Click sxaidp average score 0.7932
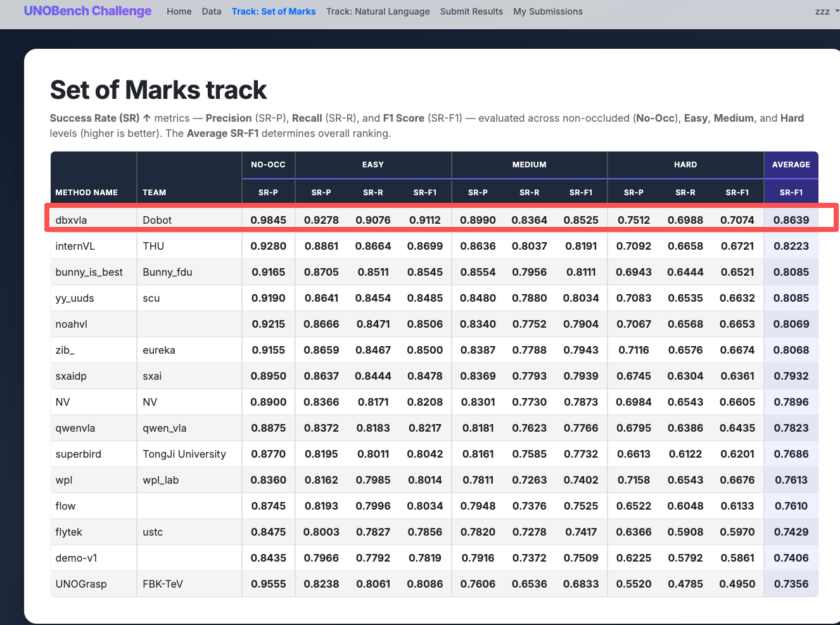 [x=791, y=376]
